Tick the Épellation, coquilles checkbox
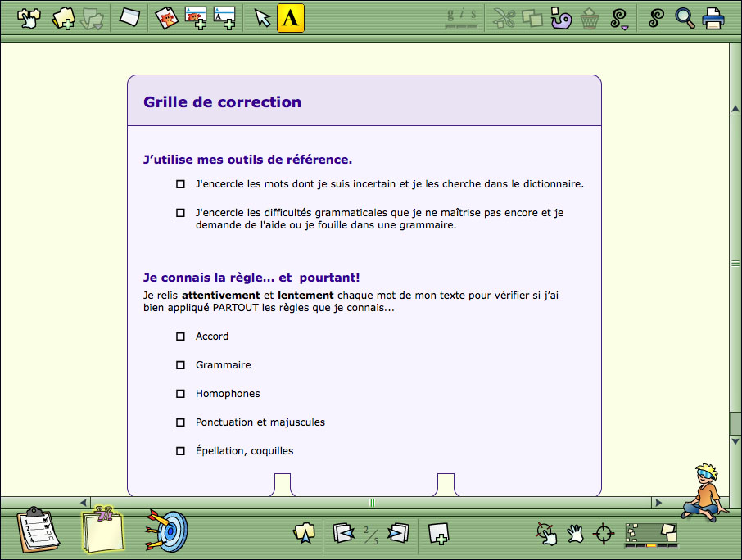Viewport: 742px width, 560px height. (x=180, y=451)
